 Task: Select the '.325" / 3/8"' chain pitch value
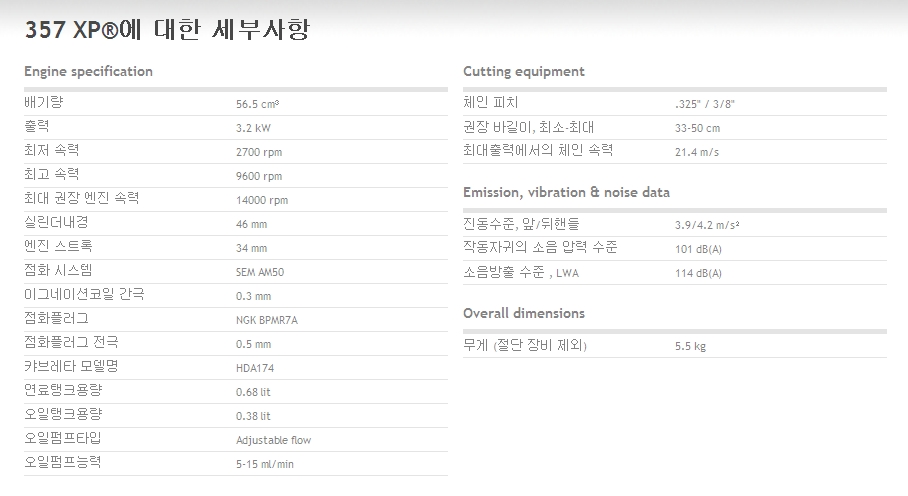click(x=705, y=104)
